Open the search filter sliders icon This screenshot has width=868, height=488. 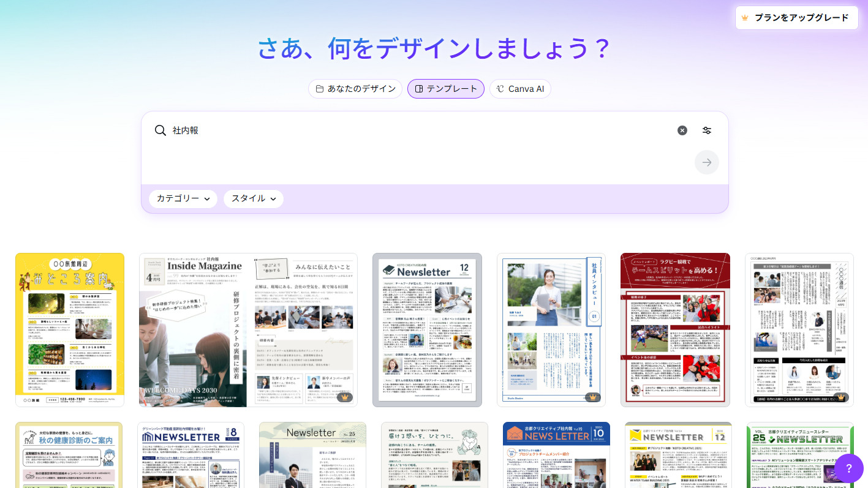[707, 130]
